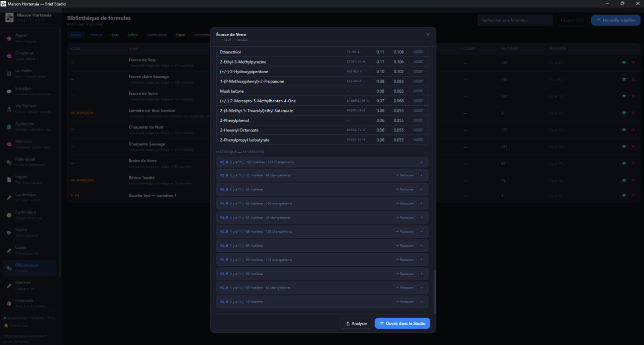
Task: Click the dialog's vertical scrollbar
Action: click(434, 292)
